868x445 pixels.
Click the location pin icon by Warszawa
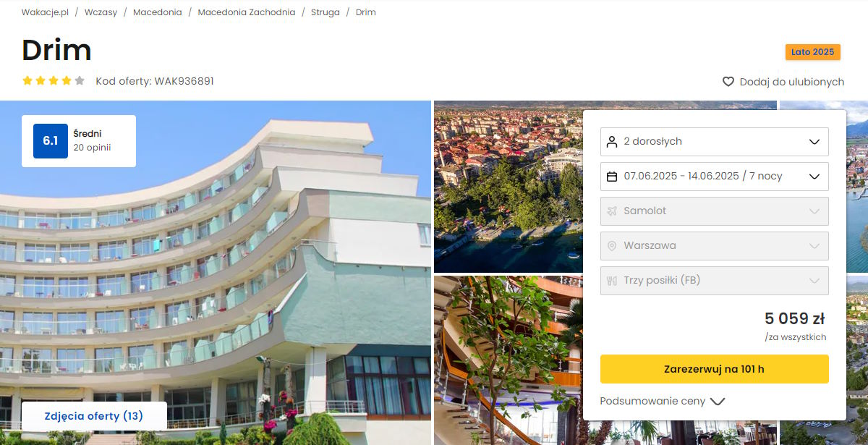click(612, 246)
